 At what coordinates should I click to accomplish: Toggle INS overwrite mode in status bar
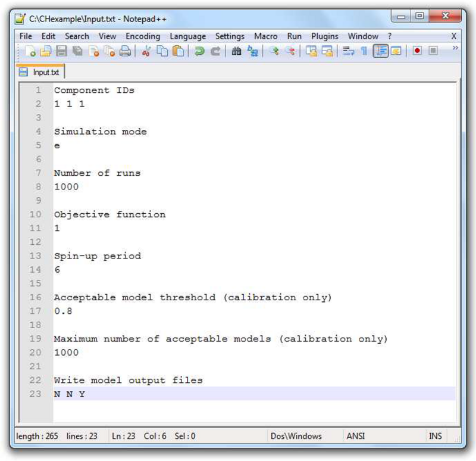(x=436, y=436)
